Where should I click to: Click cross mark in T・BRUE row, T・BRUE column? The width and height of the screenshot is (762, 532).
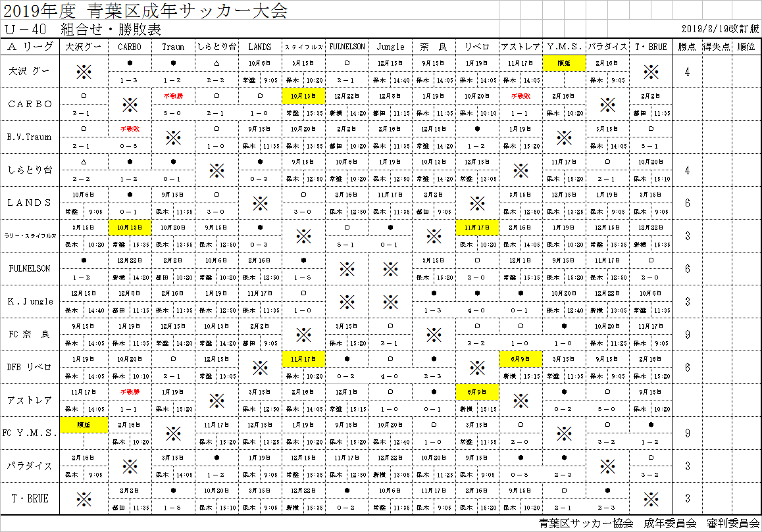(x=651, y=498)
